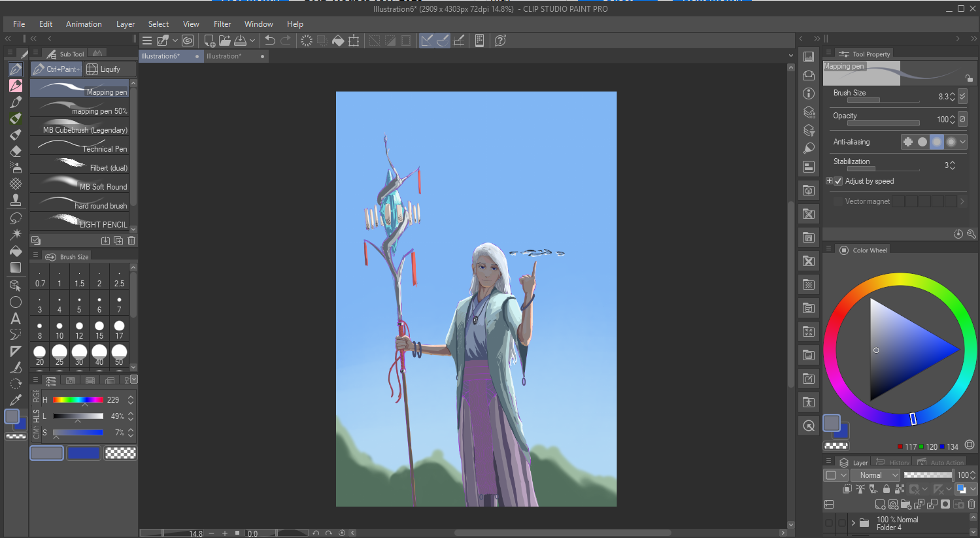Image resolution: width=980 pixels, height=538 pixels.
Task: Toggle visibility of Folder 4 layer
Action: click(x=829, y=523)
